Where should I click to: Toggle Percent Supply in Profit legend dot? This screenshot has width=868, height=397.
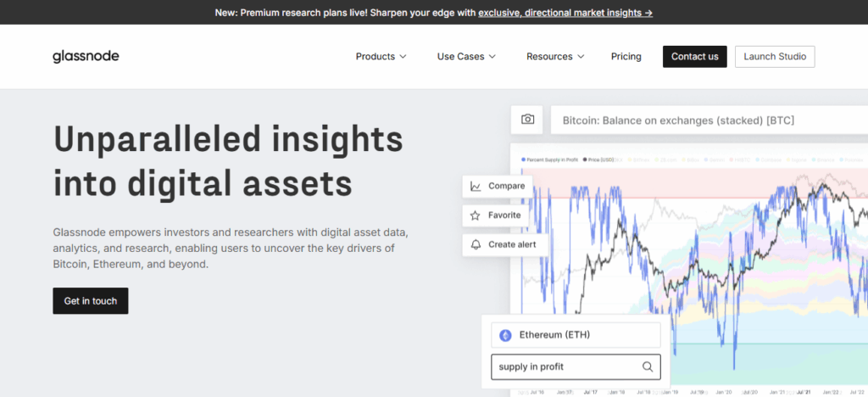[x=523, y=159]
